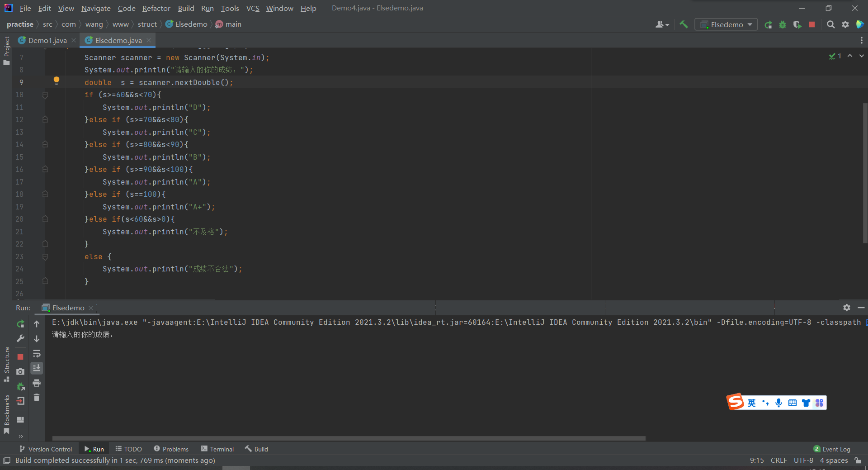This screenshot has height=470, width=868.
Task: Toggle scroll to end of console
Action: click(37, 368)
